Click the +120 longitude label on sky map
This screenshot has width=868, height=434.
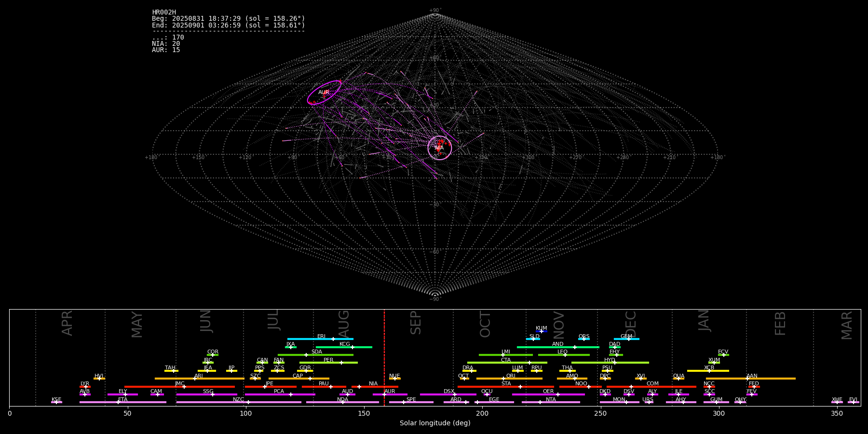click(245, 158)
